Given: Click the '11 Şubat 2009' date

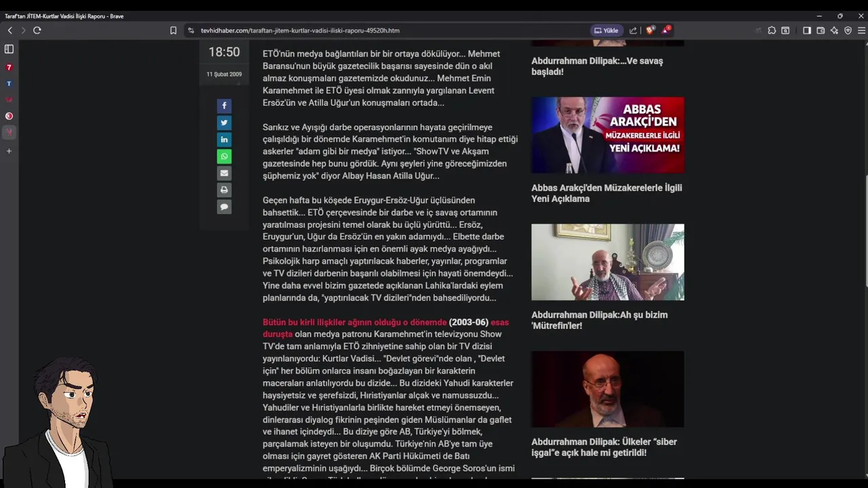Looking at the screenshot, I should click(x=224, y=75).
